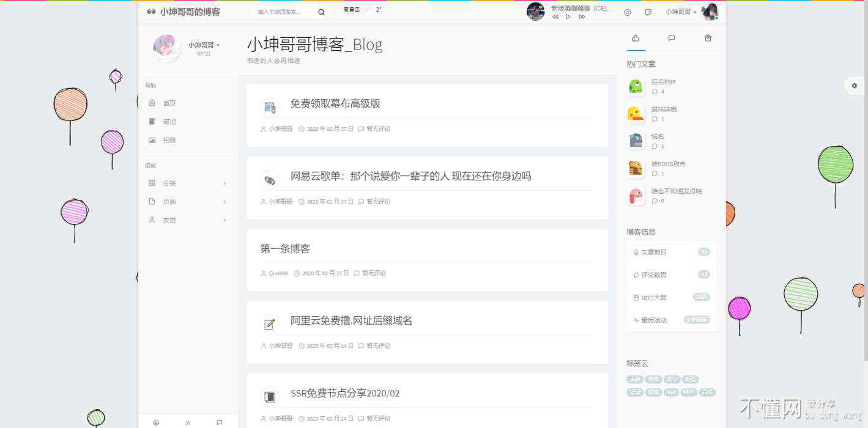Click the book icon beside SSR post
The height and width of the screenshot is (428, 868).
click(270, 397)
